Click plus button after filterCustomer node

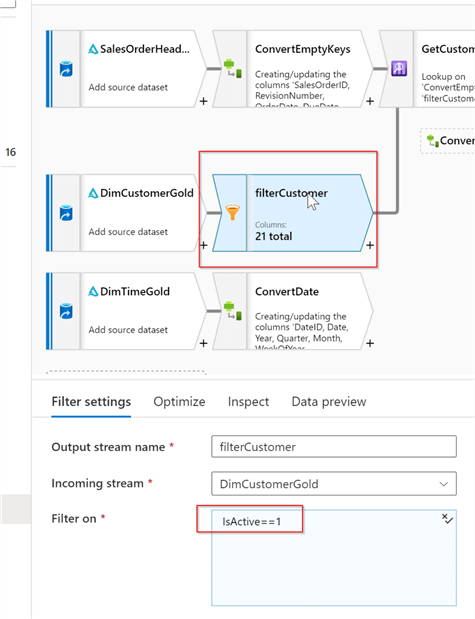click(x=370, y=246)
